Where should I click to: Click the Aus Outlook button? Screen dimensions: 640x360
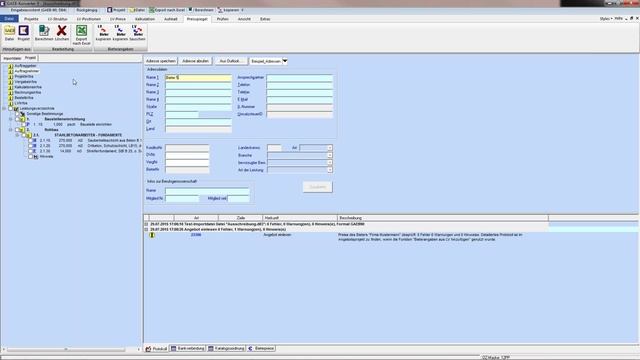tap(230, 61)
